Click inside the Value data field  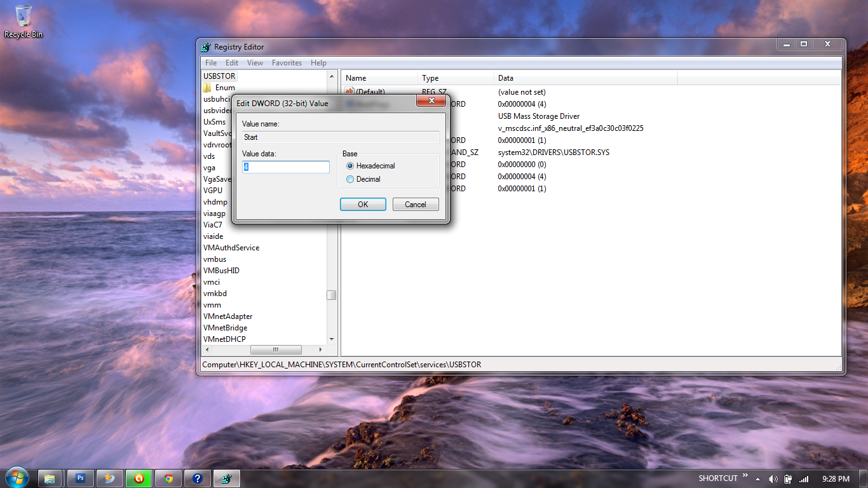pos(285,166)
